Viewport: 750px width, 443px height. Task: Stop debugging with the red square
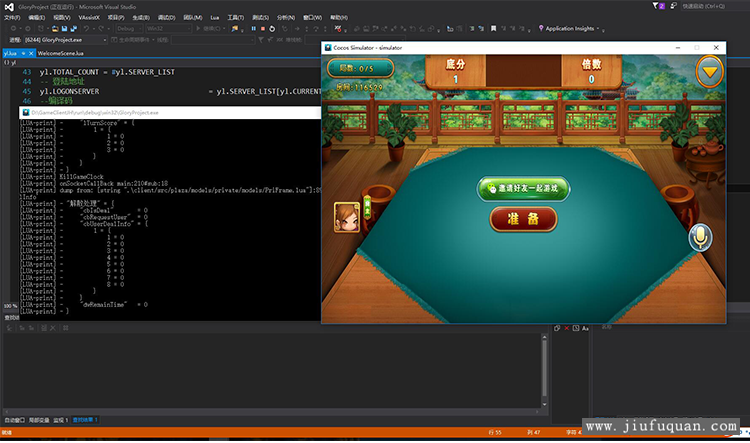point(263,29)
